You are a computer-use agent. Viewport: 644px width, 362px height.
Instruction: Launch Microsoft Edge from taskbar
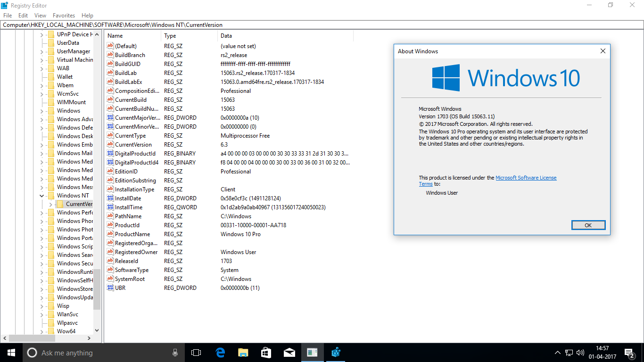(x=220, y=353)
